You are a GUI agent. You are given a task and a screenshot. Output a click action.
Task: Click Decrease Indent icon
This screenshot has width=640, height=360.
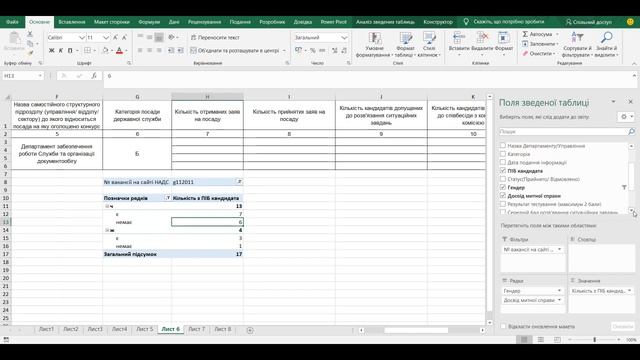171,51
